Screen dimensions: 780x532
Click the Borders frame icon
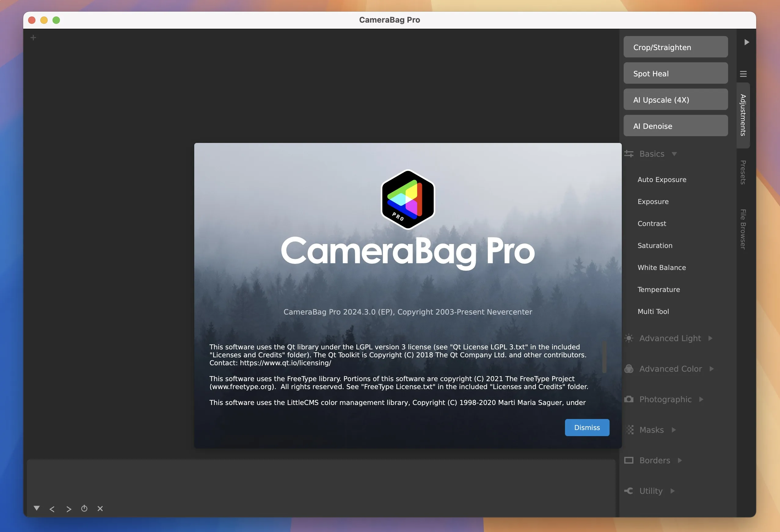pyautogui.click(x=629, y=460)
